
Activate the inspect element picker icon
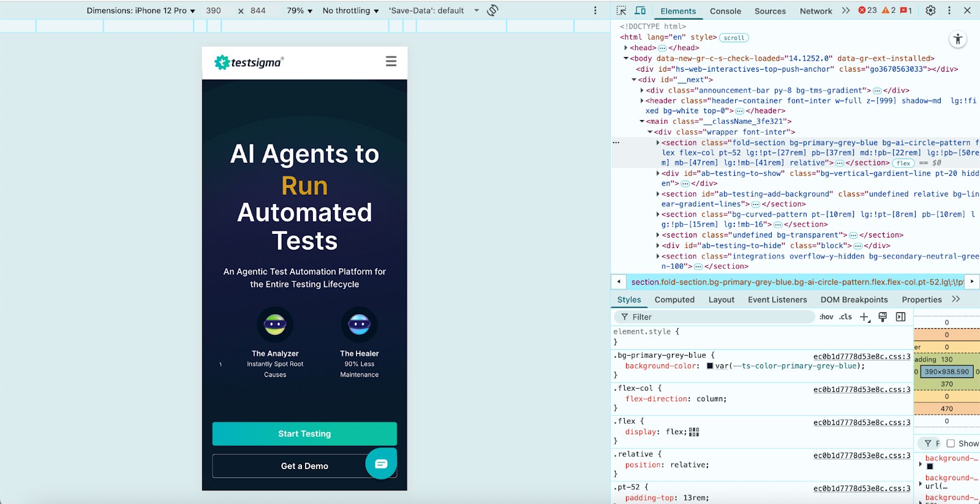pos(621,10)
